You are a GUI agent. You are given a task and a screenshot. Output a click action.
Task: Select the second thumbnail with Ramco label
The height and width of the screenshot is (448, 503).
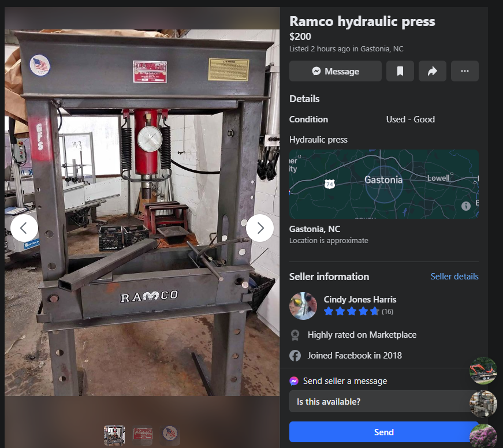click(x=142, y=435)
